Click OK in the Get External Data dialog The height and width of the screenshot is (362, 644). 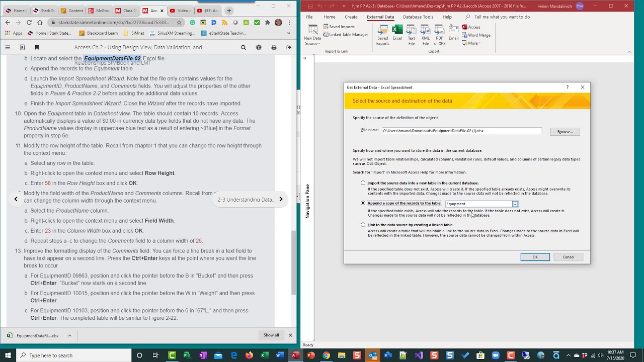(x=535, y=257)
